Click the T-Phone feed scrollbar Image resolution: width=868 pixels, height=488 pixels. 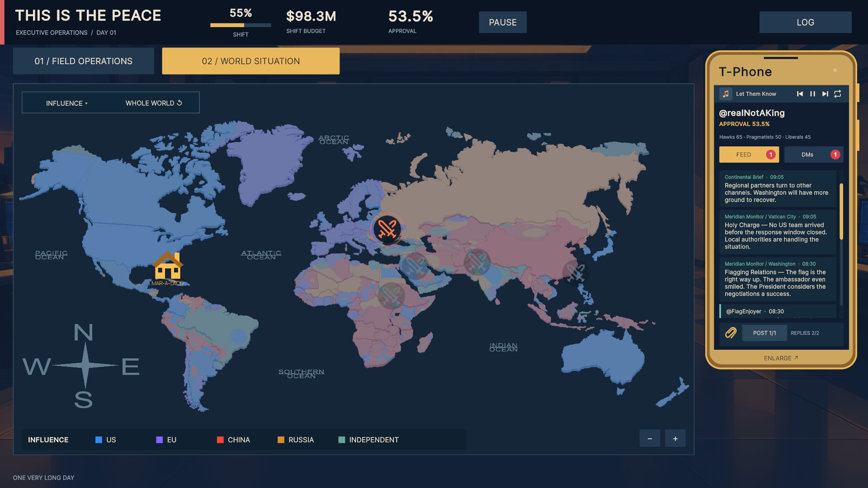click(x=841, y=211)
